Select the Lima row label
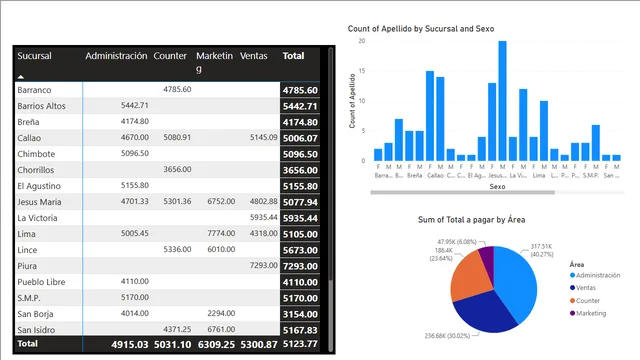The image size is (640, 360). [26, 234]
